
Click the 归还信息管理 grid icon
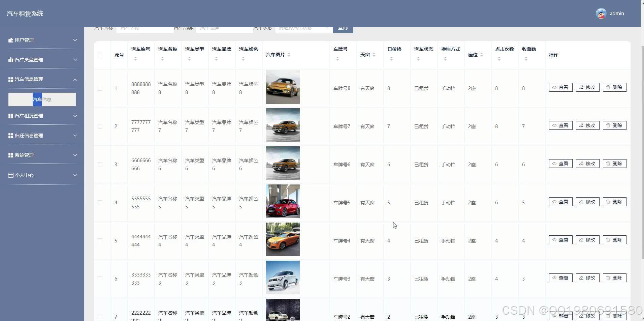pos(11,136)
